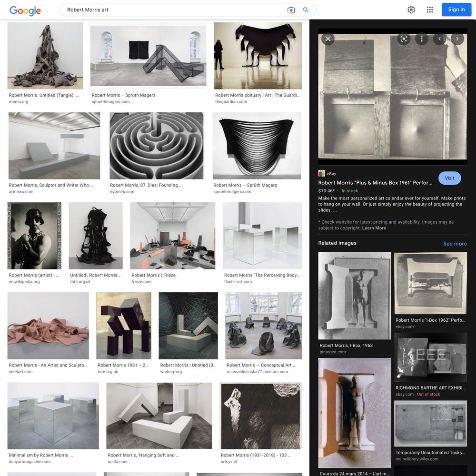The width and height of the screenshot is (476, 476).
Task: Open the first Sprüth Magers gallery image
Action: coord(148,56)
